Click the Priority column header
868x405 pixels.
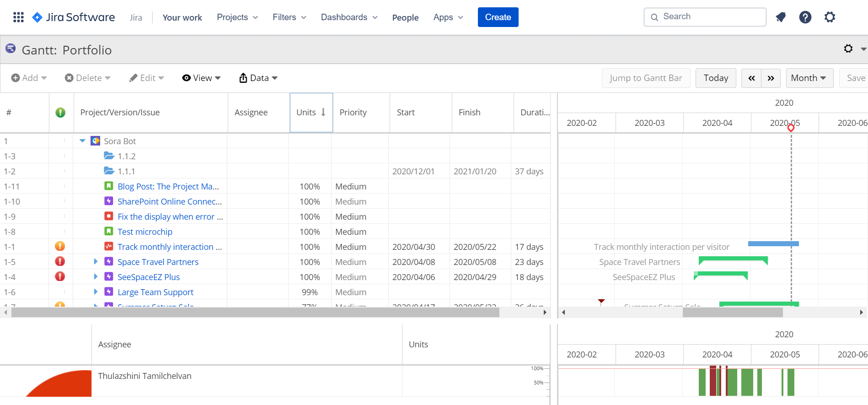click(361, 113)
